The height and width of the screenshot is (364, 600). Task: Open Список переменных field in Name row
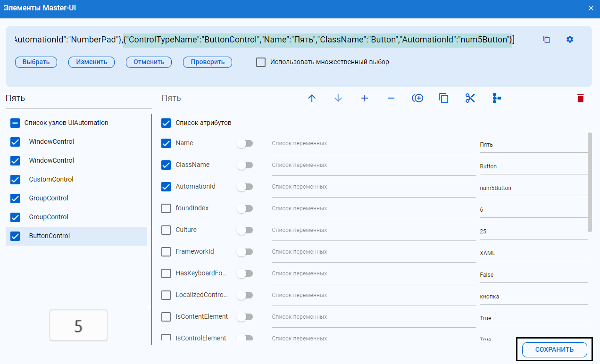point(374,144)
